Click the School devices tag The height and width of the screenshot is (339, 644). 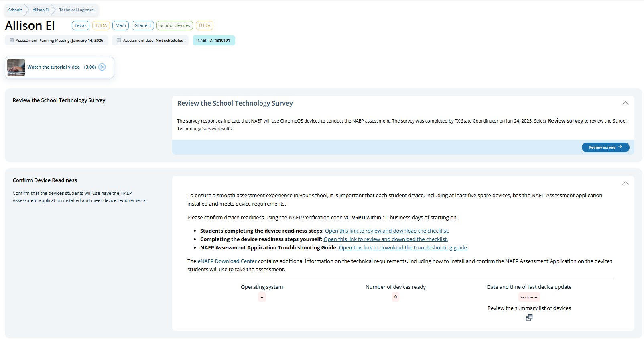click(x=175, y=26)
